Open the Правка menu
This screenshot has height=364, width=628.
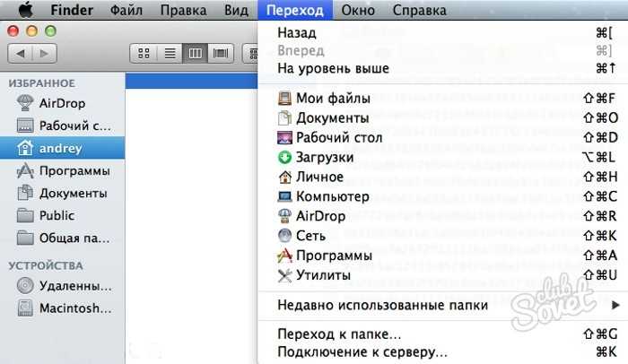183,10
